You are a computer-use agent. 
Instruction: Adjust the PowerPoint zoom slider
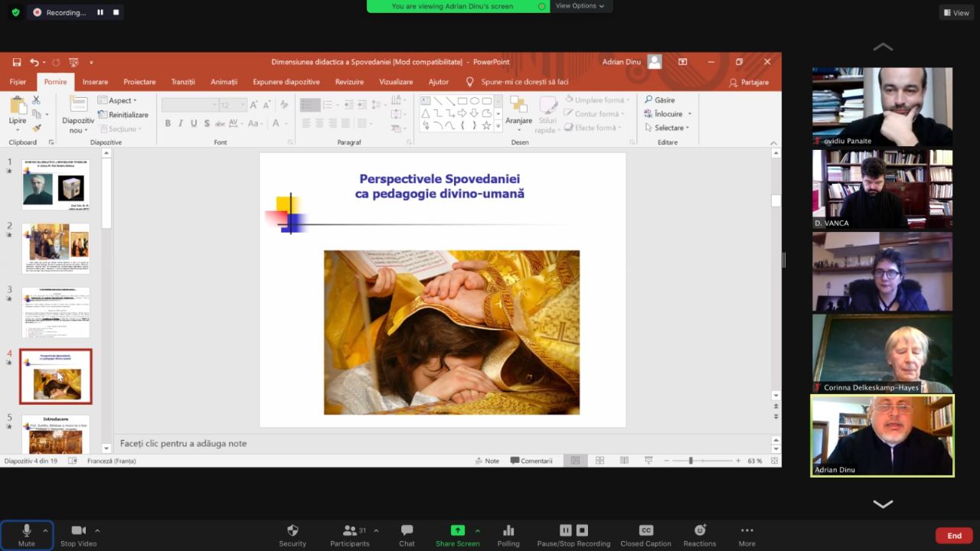(691, 461)
